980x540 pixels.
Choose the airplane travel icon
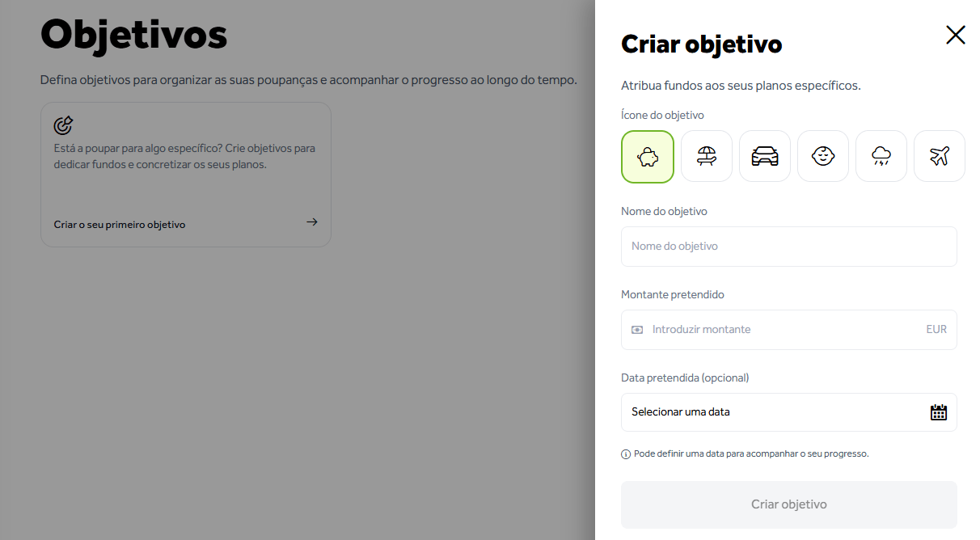click(x=939, y=156)
